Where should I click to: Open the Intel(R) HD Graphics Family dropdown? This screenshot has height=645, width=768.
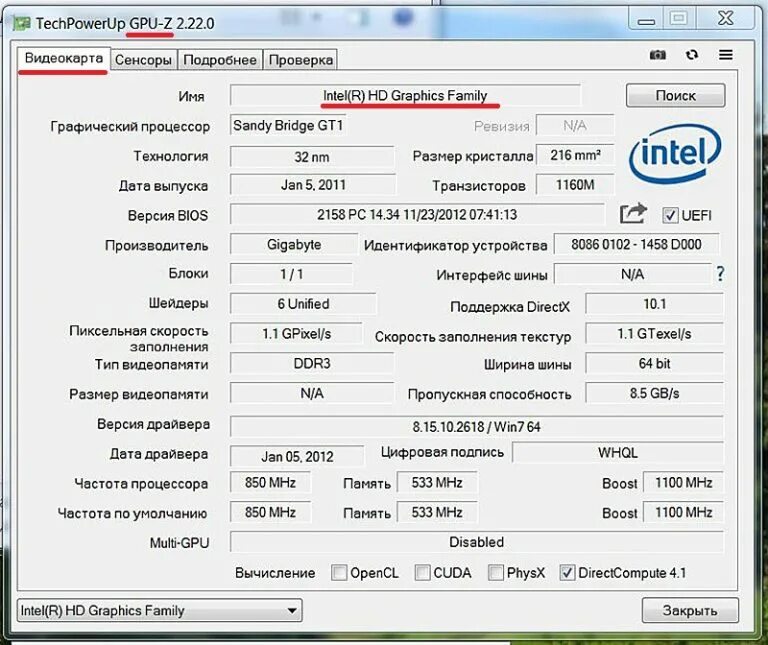click(x=160, y=610)
